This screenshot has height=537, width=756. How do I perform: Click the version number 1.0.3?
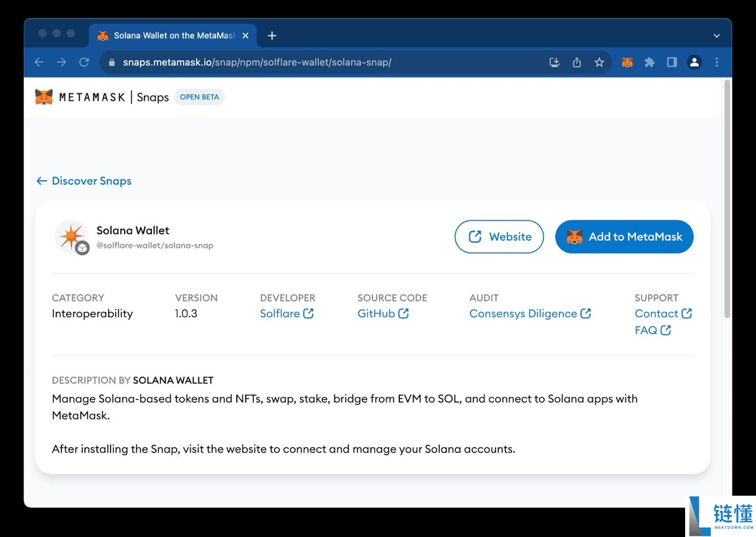coord(186,313)
